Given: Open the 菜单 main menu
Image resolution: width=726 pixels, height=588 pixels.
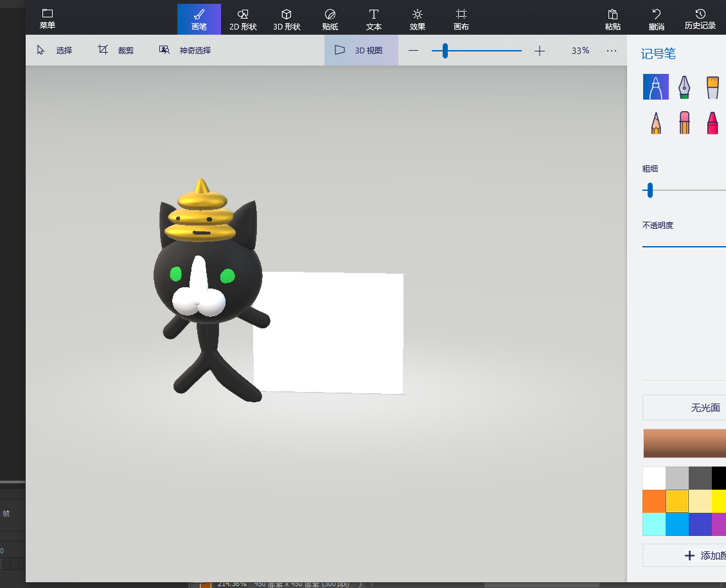Looking at the screenshot, I should [48, 19].
